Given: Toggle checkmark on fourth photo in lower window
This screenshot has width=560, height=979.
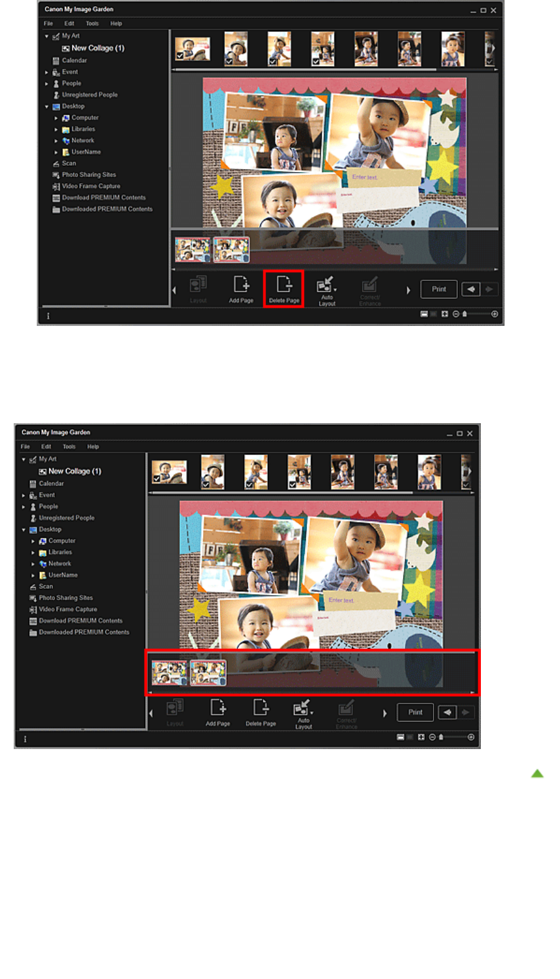Looking at the screenshot, I should tap(293, 485).
